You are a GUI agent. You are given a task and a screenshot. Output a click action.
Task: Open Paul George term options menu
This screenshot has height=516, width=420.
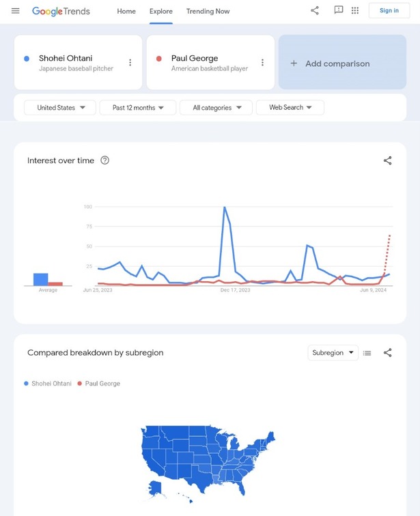262,63
